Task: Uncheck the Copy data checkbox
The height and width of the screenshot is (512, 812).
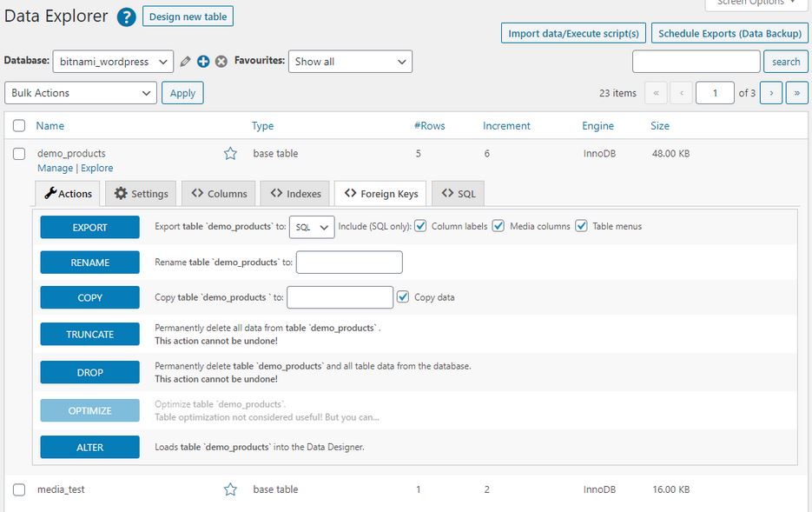Action: point(403,297)
